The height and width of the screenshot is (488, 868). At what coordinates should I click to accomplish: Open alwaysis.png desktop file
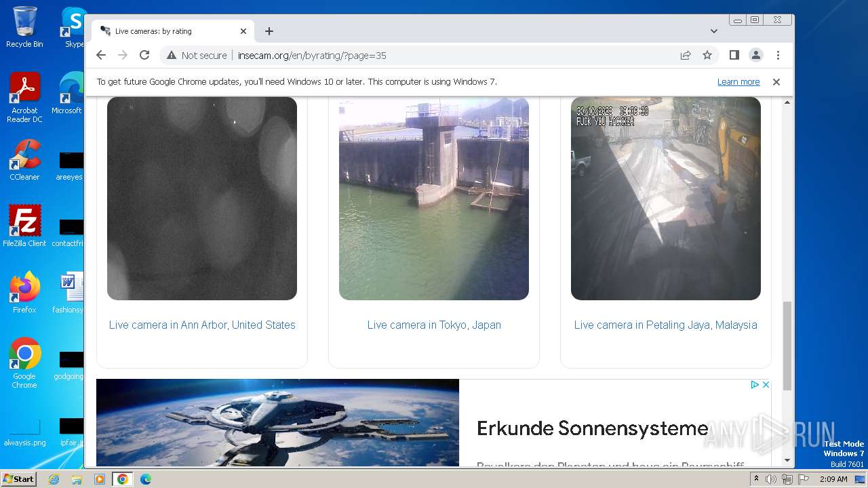[x=24, y=432]
